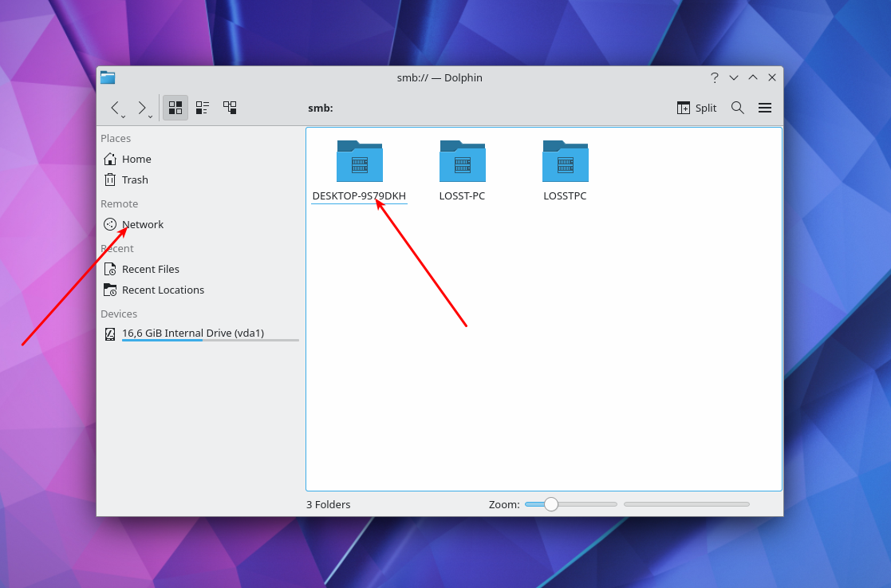Select DESKTOP-9S79DKH network folder
Image resolution: width=891 pixels, height=588 pixels.
359,171
